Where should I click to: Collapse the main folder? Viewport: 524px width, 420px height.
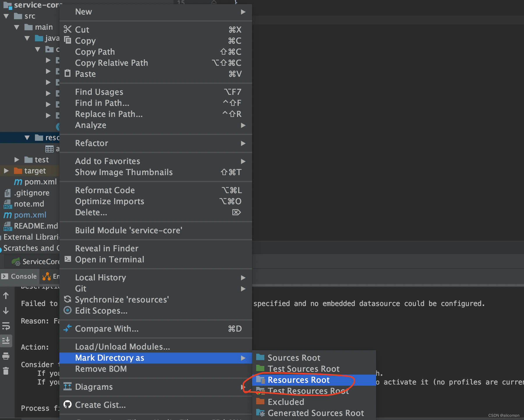pyautogui.click(x=17, y=27)
